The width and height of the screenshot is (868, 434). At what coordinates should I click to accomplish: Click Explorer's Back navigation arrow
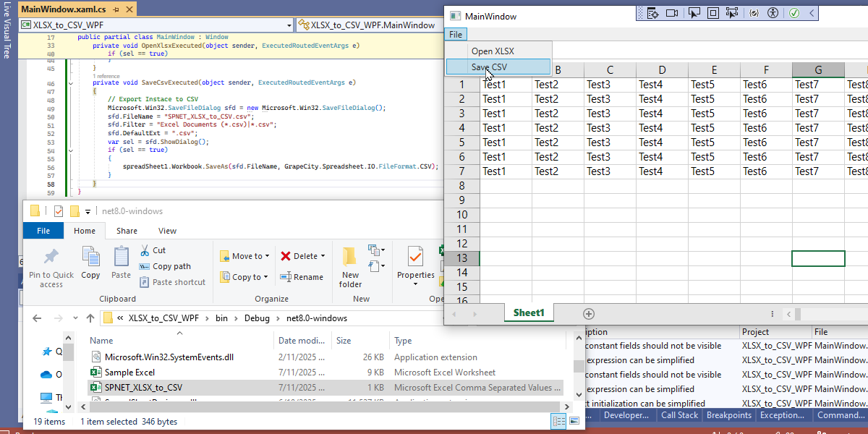pos(37,318)
